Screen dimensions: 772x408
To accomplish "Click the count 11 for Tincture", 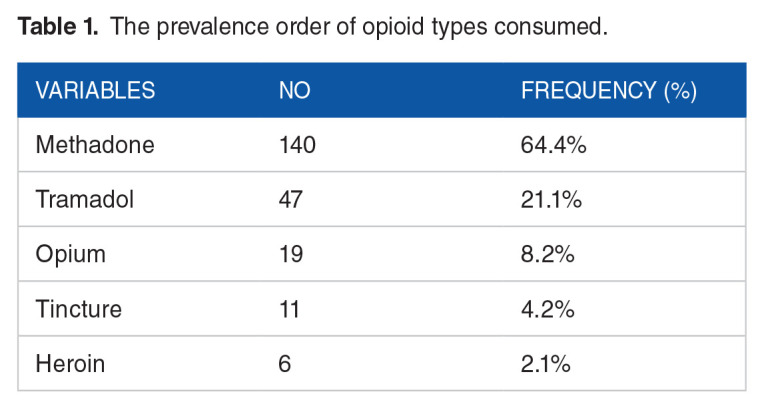I will [289, 309].
